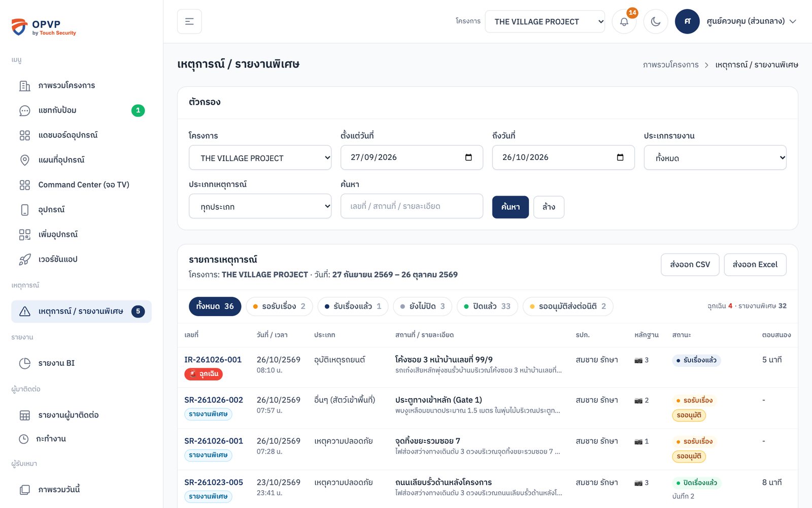
Task: Open ภาพรวมโครงการ building icon in sidebar
Action: click(24, 86)
